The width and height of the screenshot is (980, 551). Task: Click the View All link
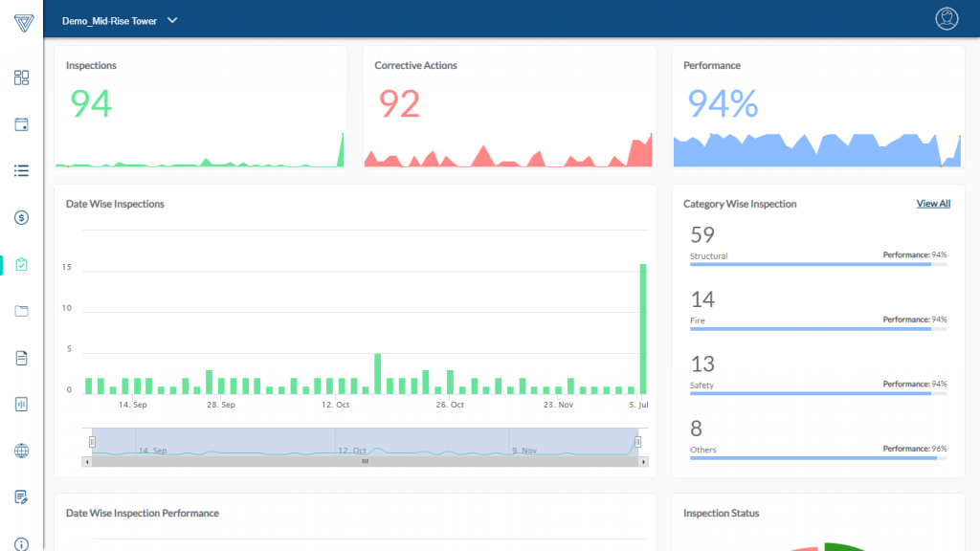tap(933, 204)
